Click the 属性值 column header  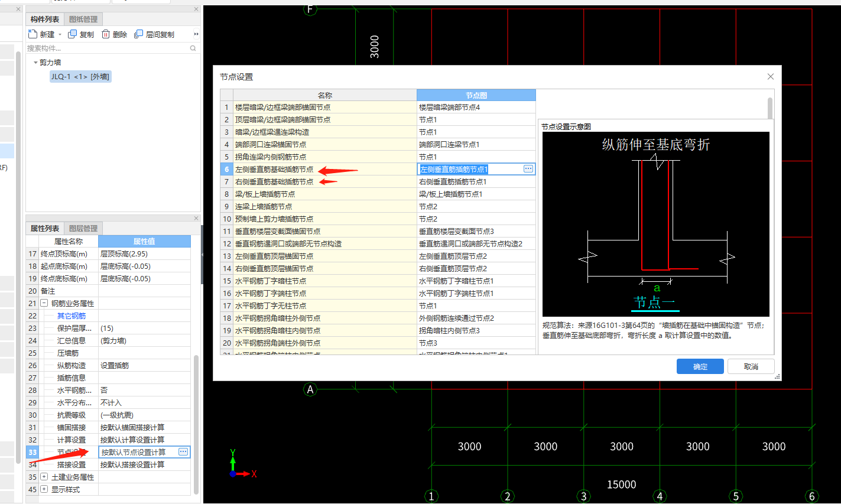tap(144, 242)
